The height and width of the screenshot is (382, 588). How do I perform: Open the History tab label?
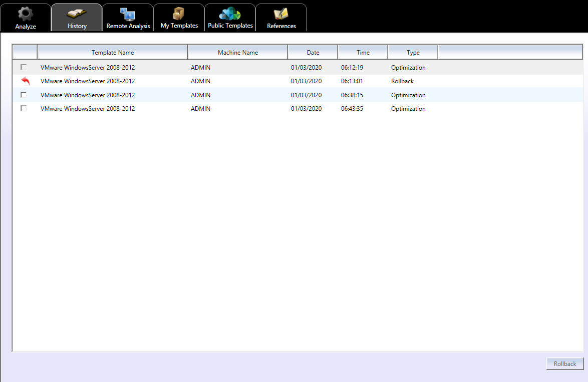click(x=77, y=26)
